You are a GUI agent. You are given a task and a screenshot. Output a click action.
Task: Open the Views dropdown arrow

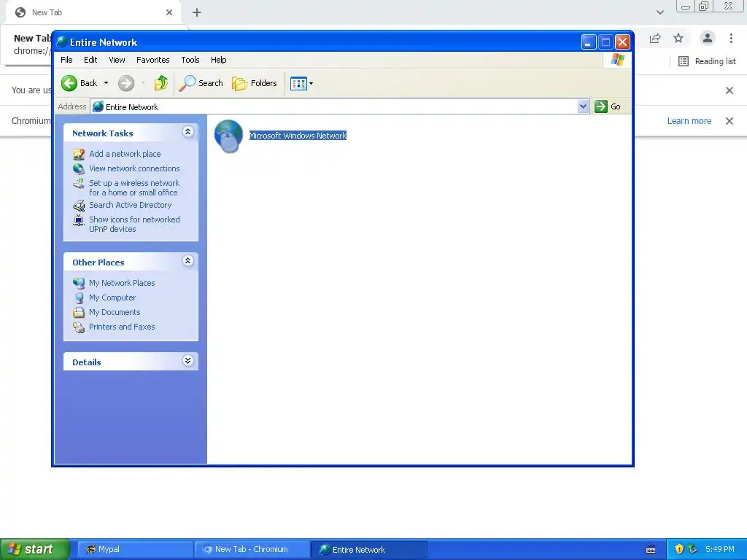[x=311, y=83]
